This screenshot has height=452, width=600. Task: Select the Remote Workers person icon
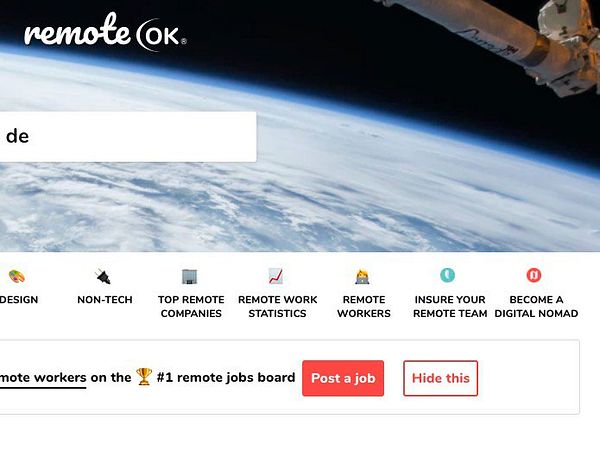pos(362,276)
